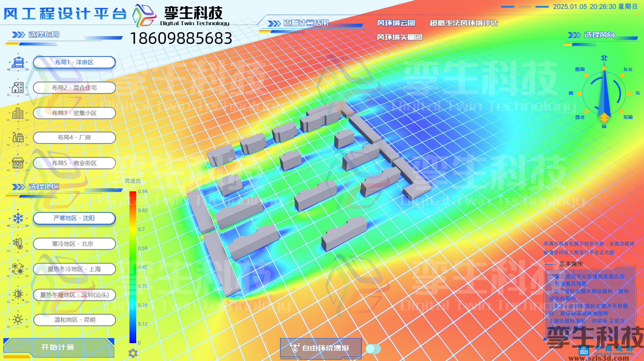
Task: Start calculation with 开始计算 button
Action: (59, 348)
